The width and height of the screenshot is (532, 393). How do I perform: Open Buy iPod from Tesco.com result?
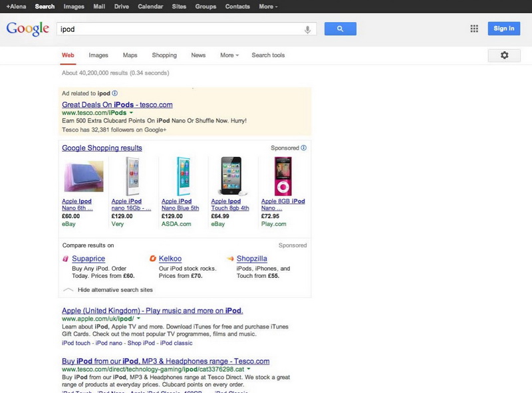166,361
